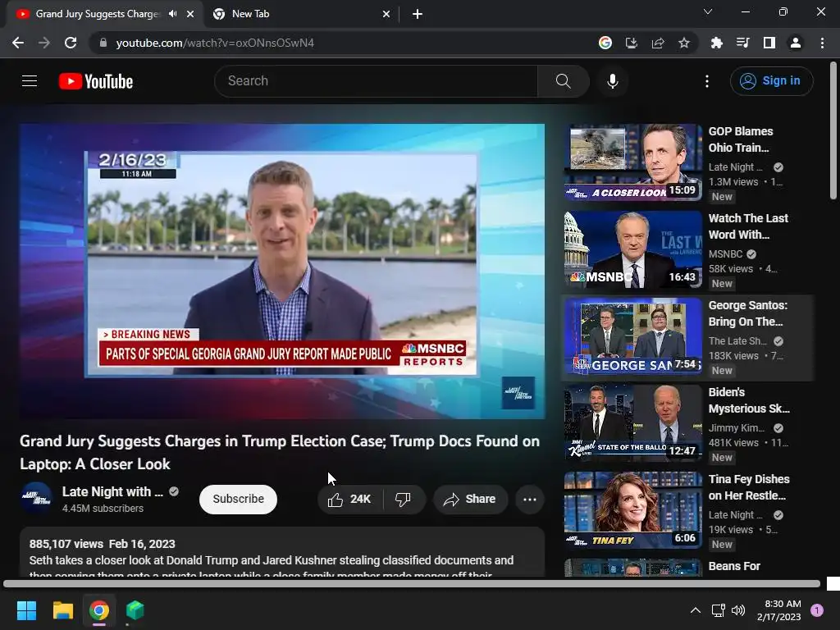Open Windows Start menu

pos(26,610)
